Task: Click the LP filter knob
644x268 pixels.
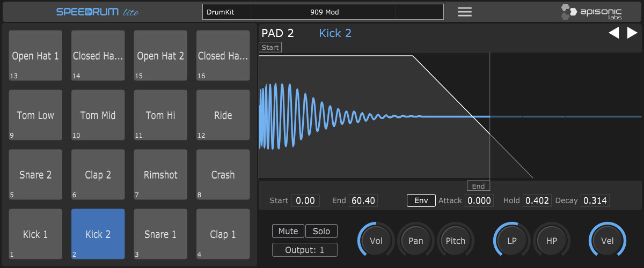Action: [x=512, y=241]
